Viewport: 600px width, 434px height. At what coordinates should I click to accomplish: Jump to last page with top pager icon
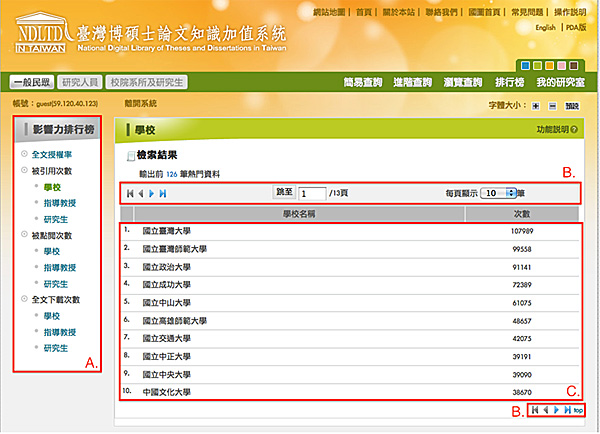pyautogui.click(x=163, y=192)
